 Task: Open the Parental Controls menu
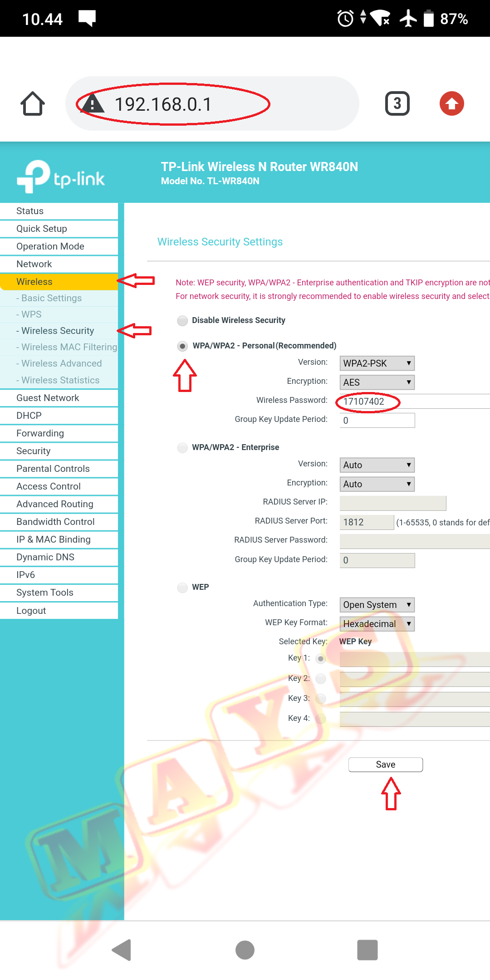[x=59, y=469]
